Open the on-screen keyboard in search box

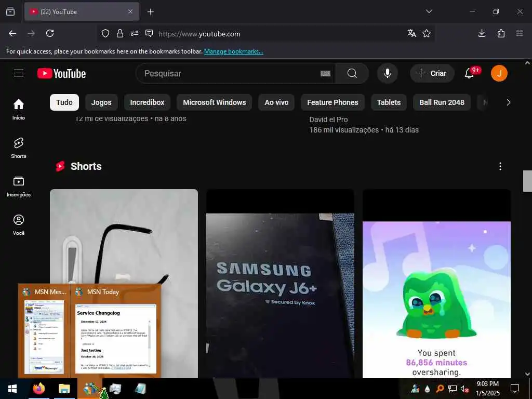(325, 73)
